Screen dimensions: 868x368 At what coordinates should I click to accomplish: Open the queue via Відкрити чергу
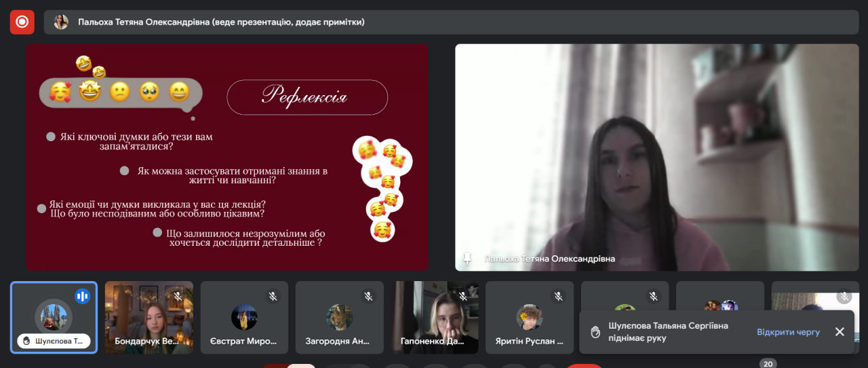pyautogui.click(x=788, y=332)
